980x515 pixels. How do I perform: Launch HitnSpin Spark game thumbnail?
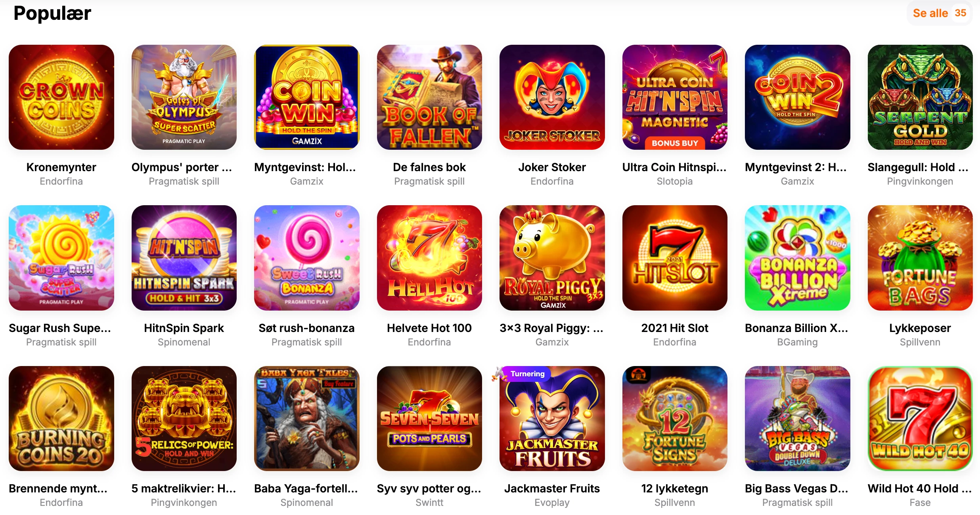(x=184, y=258)
